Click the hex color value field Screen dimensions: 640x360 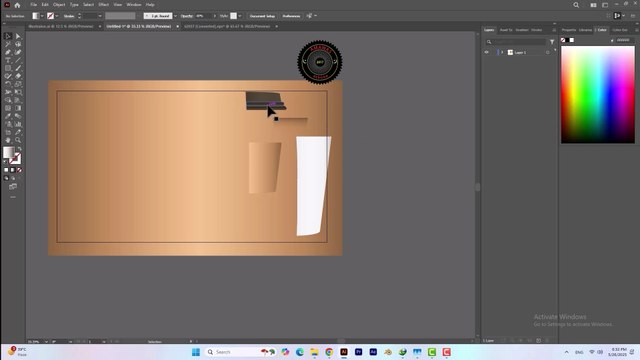(624, 40)
